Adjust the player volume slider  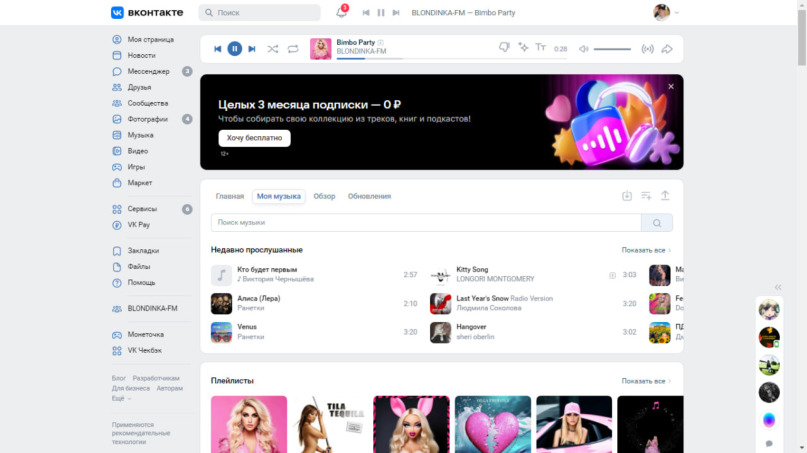(612, 48)
